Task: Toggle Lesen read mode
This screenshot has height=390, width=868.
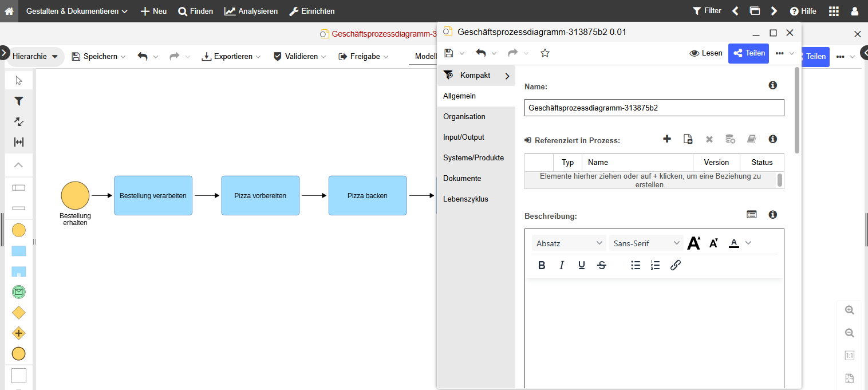Action: (x=706, y=53)
